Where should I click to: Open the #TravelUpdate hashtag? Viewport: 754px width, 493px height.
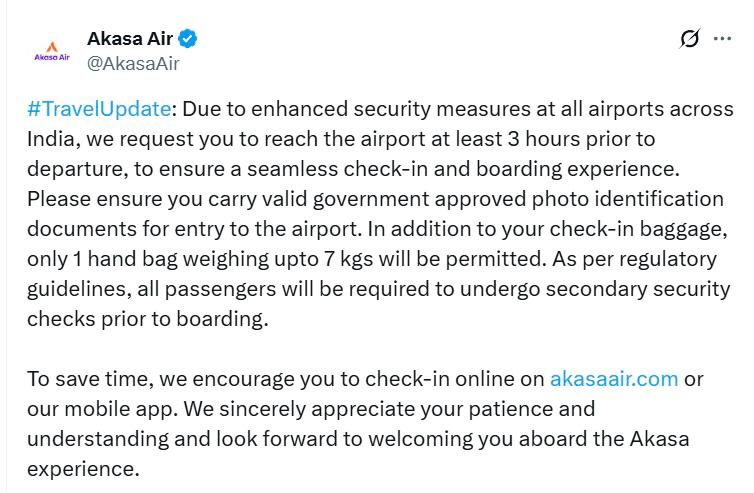(99, 109)
